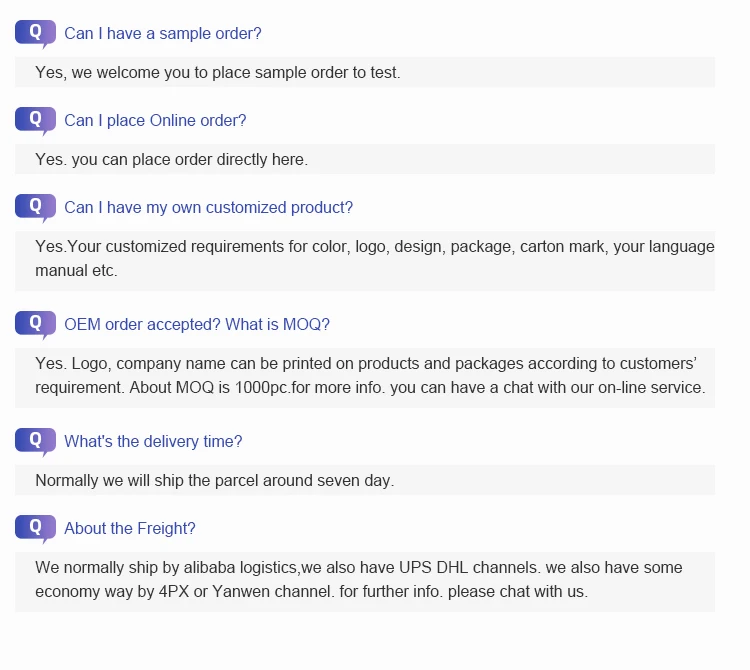The height and width of the screenshot is (670, 750).
Task: Click the Q icon beside sample order question
Action: pyautogui.click(x=35, y=33)
